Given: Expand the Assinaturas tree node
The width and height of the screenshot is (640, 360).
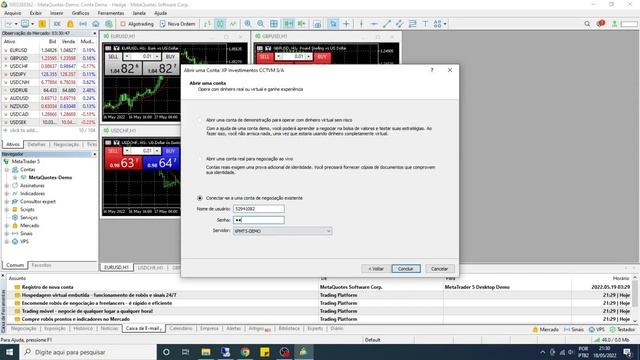Looking at the screenshot, I should 7,186.
